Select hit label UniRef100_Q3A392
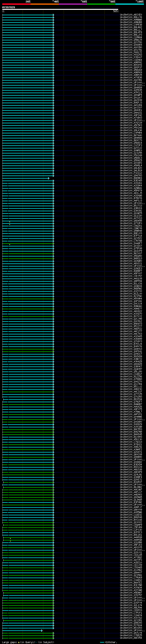Screen dimensions: 146x644 pos(131,211)
